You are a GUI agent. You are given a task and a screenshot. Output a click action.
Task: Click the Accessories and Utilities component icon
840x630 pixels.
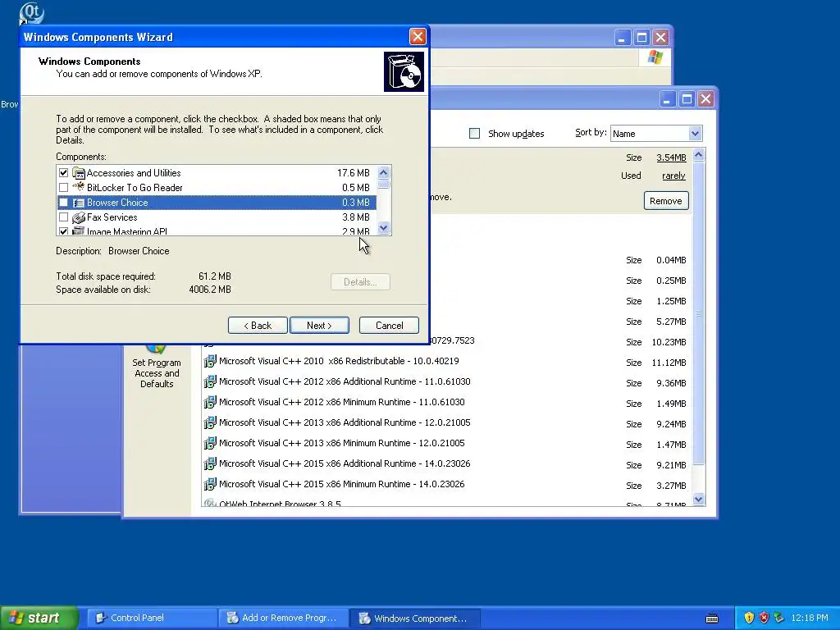pyautogui.click(x=79, y=173)
